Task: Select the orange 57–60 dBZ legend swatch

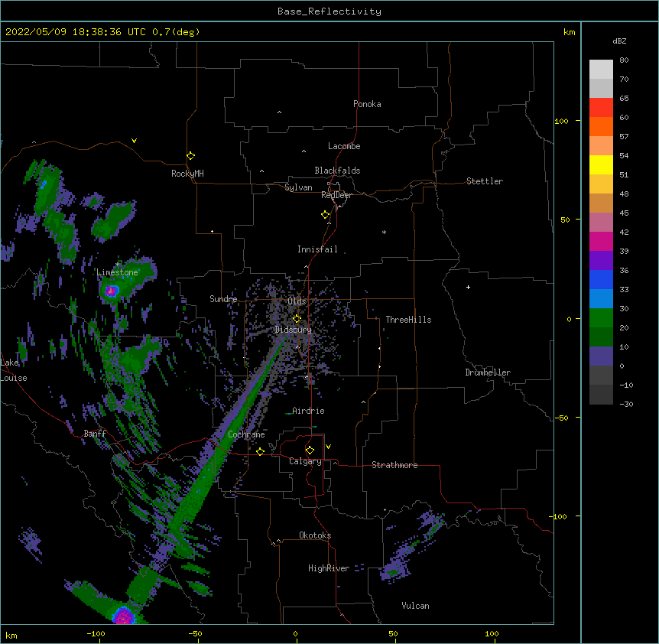Action: click(601, 126)
